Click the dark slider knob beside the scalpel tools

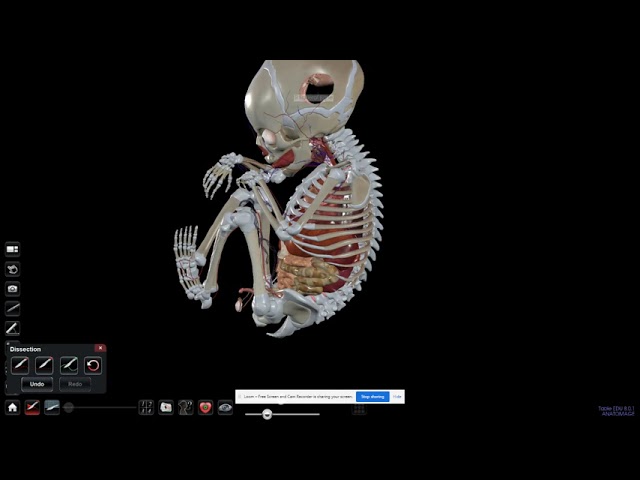point(69,407)
